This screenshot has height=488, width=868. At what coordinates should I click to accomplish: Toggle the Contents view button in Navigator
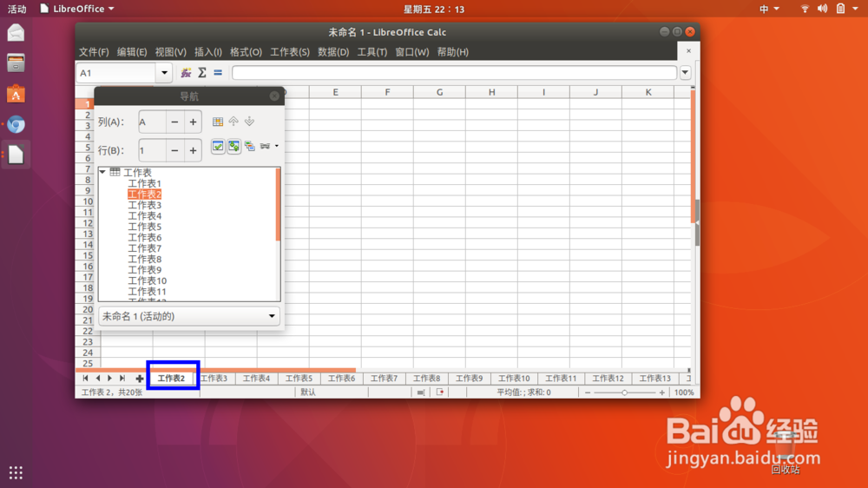[x=218, y=146]
